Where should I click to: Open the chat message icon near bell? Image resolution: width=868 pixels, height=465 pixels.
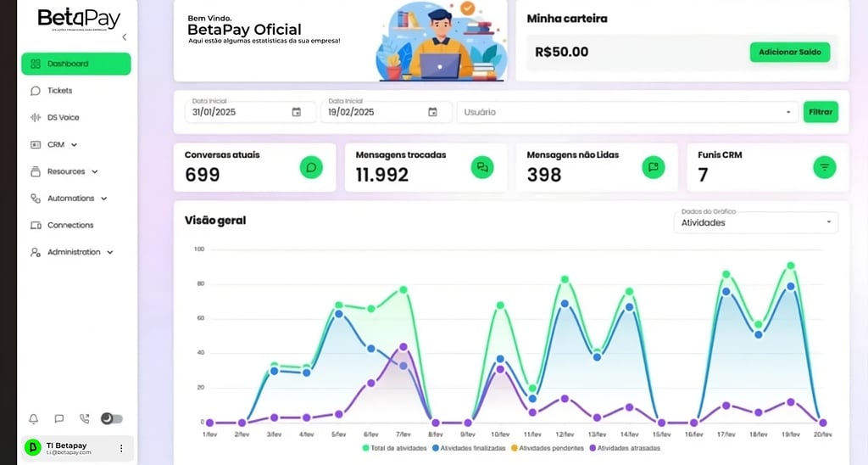[59, 419]
